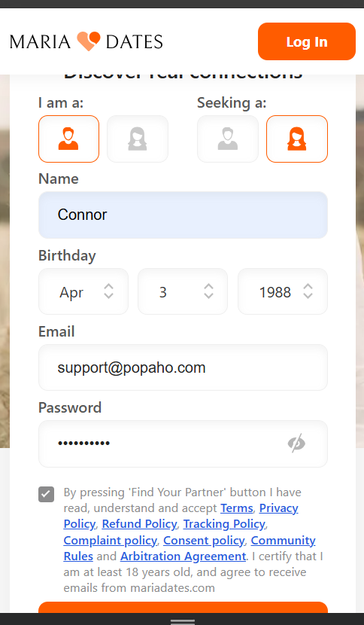Click the Email input field
The height and width of the screenshot is (625, 364).
[x=183, y=367]
